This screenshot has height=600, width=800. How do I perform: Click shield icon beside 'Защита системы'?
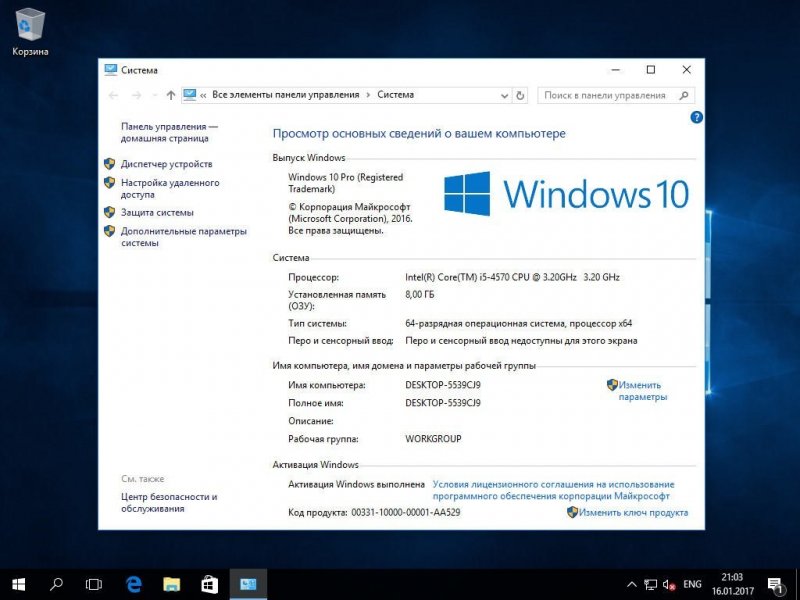[x=109, y=212]
